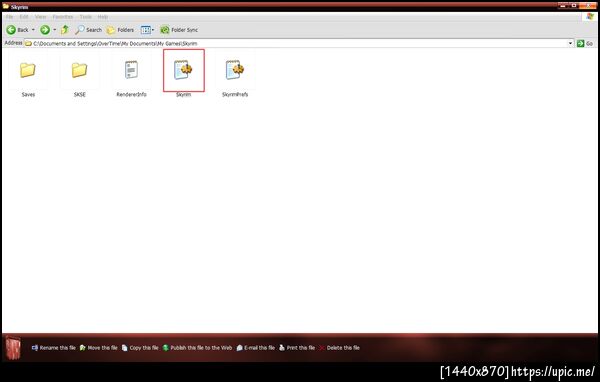Click the green Forward arrow button
Image resolution: width=600 pixels, height=382 pixels.
45,29
